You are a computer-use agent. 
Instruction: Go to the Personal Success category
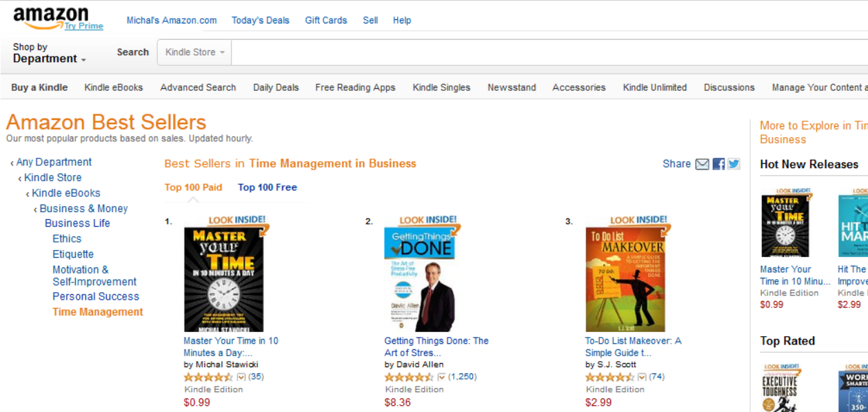point(96,296)
